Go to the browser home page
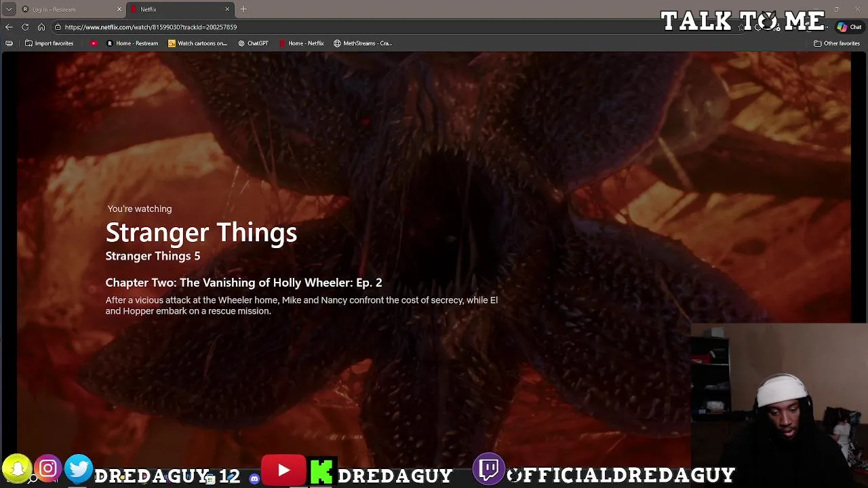This screenshot has height=488, width=868. (x=41, y=27)
